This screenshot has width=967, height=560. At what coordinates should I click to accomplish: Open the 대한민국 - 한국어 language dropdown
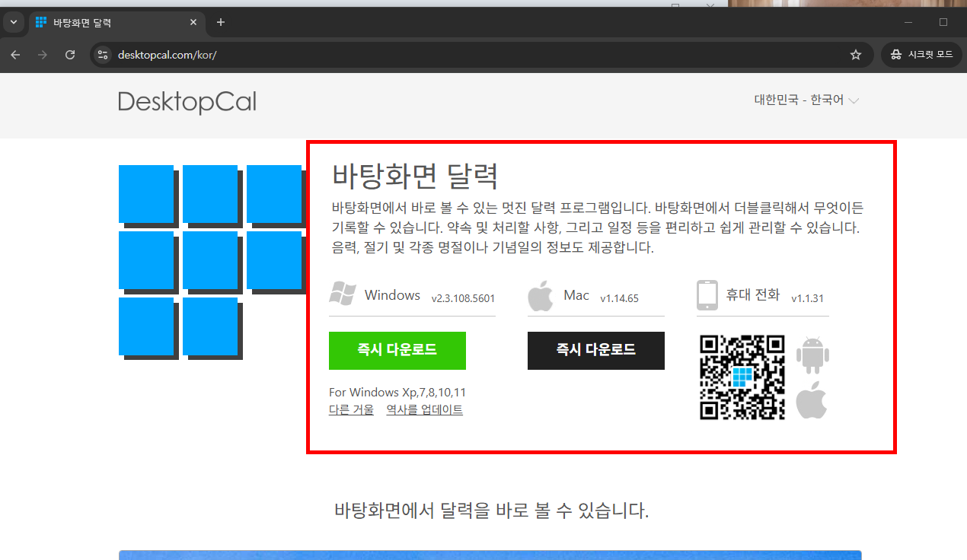[x=806, y=100]
